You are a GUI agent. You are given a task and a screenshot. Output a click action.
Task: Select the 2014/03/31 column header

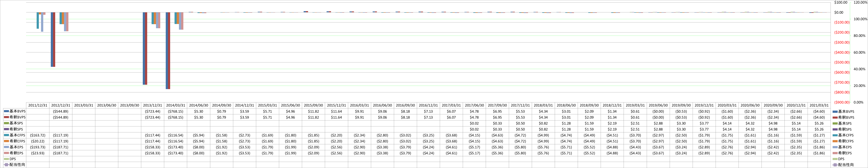(x=175, y=106)
